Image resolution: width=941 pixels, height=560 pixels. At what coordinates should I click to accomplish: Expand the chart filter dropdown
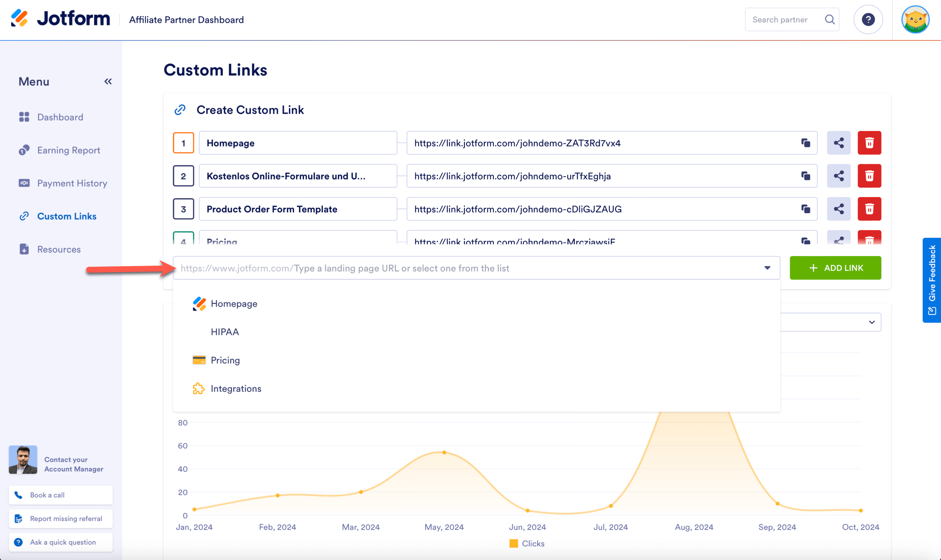click(x=871, y=322)
